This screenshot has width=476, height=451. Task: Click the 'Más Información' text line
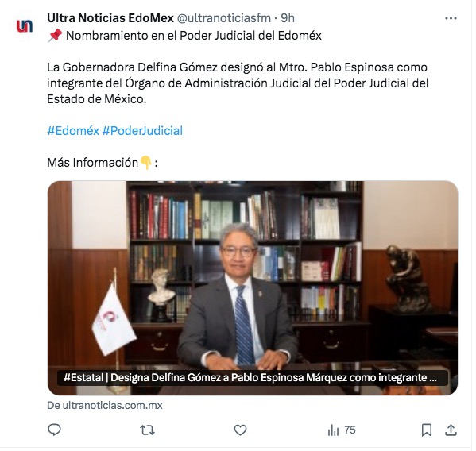(103, 163)
